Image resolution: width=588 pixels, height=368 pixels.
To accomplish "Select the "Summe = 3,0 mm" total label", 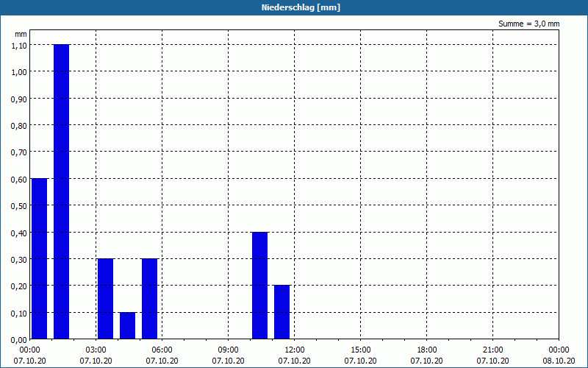I will [528, 24].
